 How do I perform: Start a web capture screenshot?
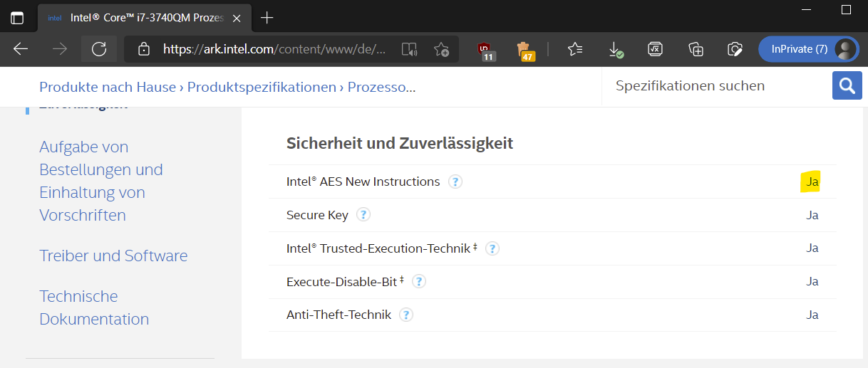(x=735, y=49)
